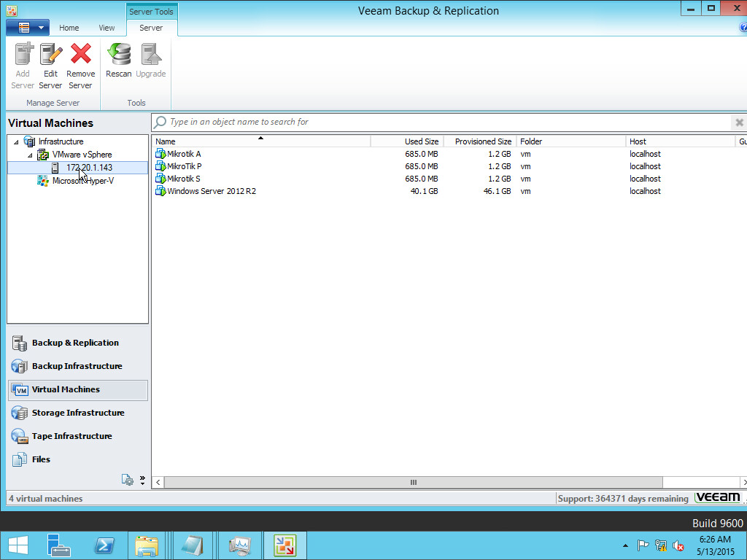
Task: Click the Backup & Replication pane icon
Action: pyautogui.click(x=20, y=343)
